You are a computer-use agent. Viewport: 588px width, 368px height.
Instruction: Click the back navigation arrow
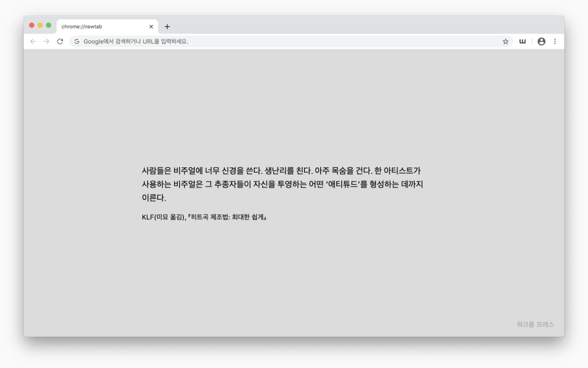click(x=33, y=41)
